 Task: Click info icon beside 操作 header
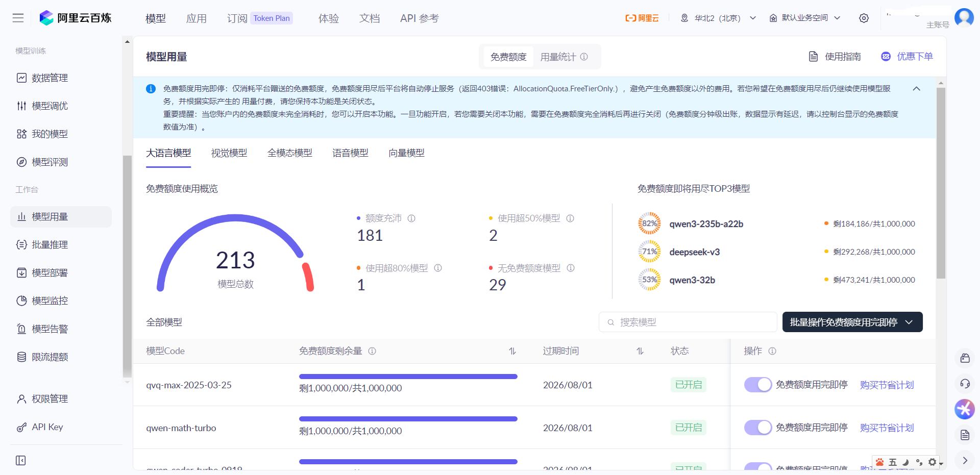pos(772,351)
